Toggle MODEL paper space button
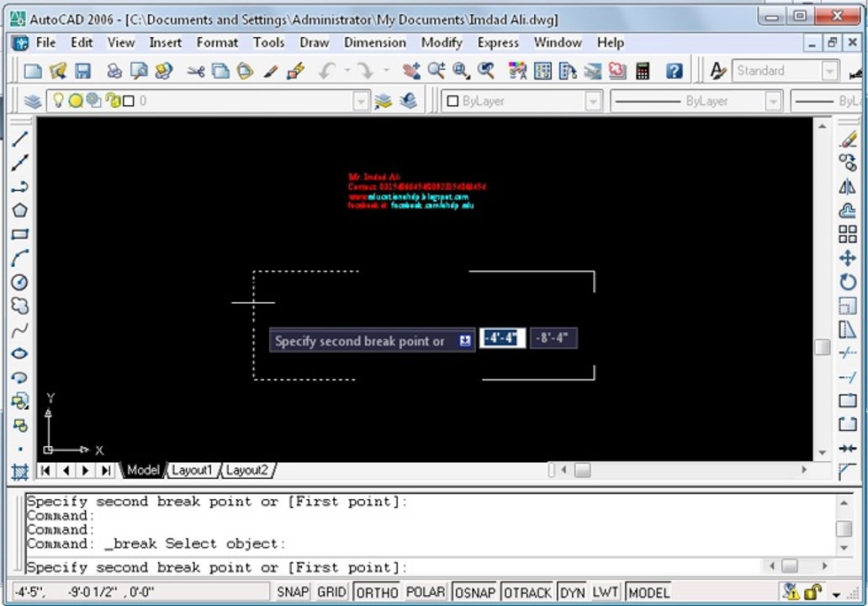Image resolution: width=868 pixels, height=606 pixels. point(648,593)
